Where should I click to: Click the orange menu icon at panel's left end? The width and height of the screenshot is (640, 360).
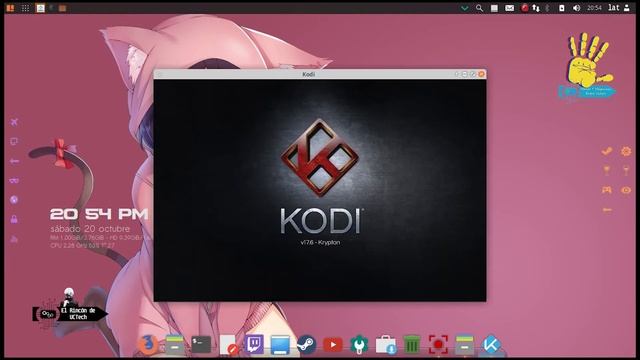pyautogui.click(x=10, y=8)
